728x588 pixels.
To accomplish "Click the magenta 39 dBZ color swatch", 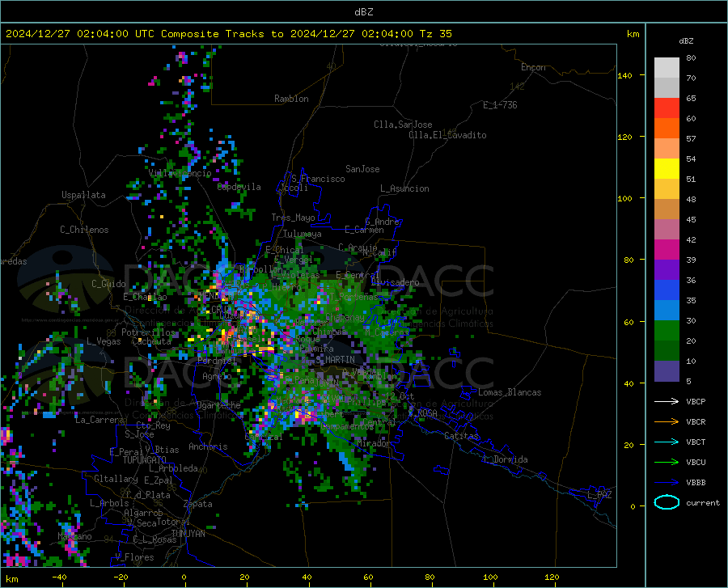I will 667,250.
